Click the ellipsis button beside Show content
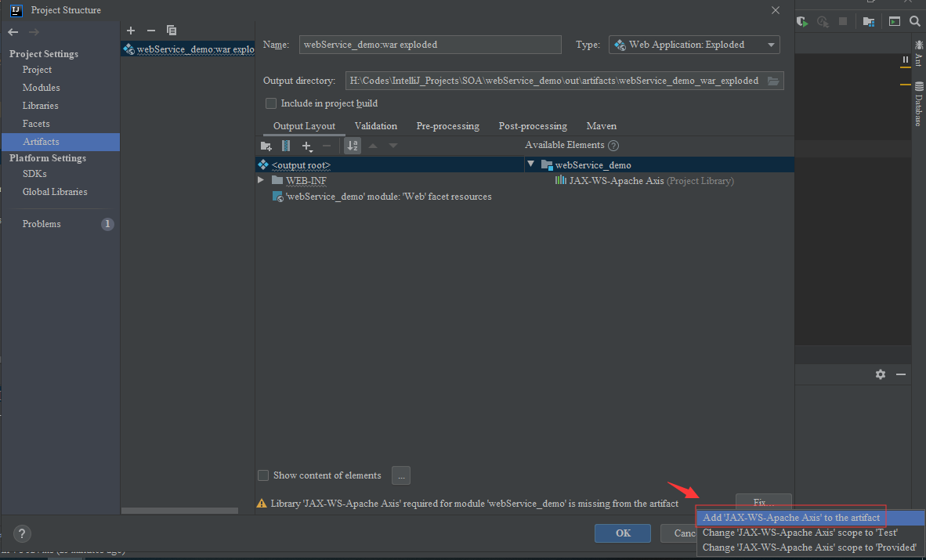The image size is (926, 560). click(x=401, y=475)
